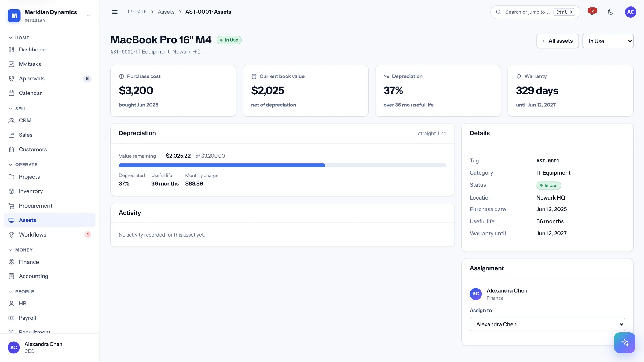
Task: Click the Calendar icon in sidebar
Action: [x=11, y=93]
